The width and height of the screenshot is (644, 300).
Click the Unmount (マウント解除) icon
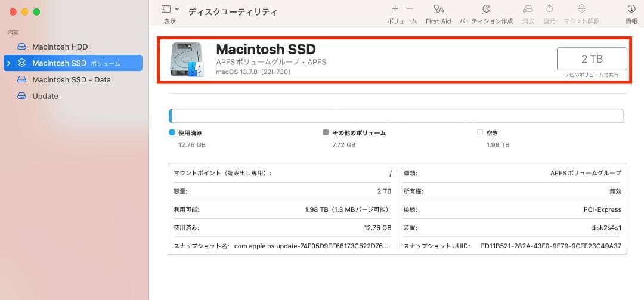point(581,8)
